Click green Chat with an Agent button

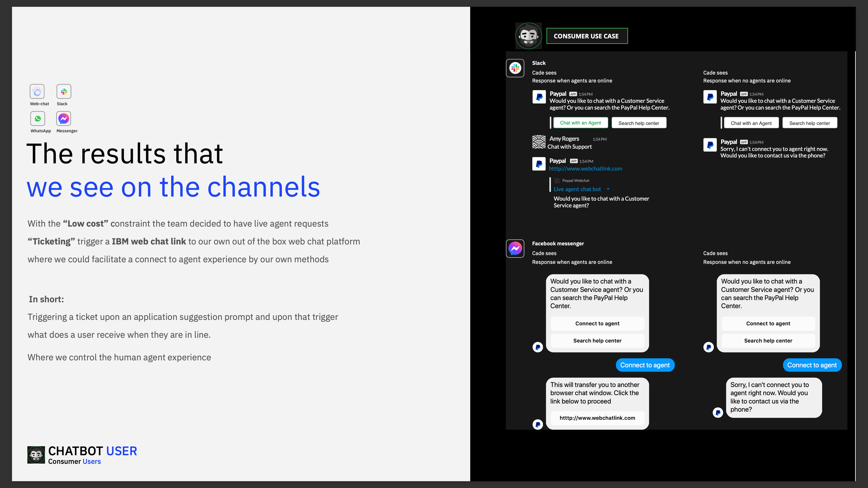pyautogui.click(x=580, y=123)
